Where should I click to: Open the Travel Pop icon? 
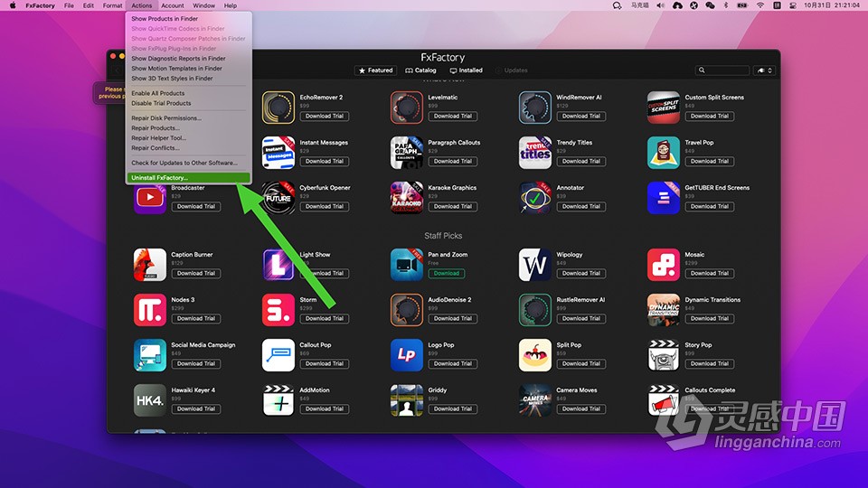pyautogui.click(x=663, y=153)
